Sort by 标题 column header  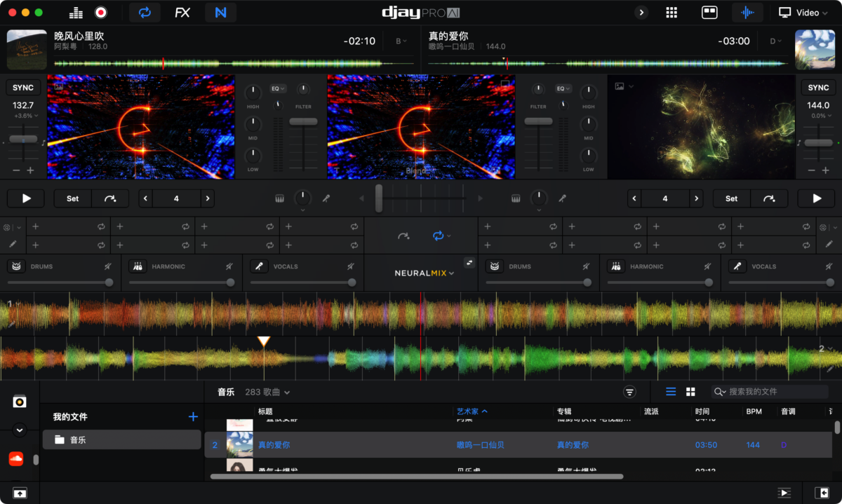(x=265, y=411)
